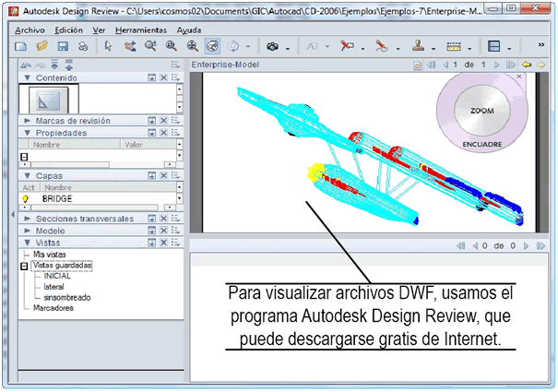Select the sinsombreado saved view
Viewport: 558px width, 392px height.
coord(65,297)
